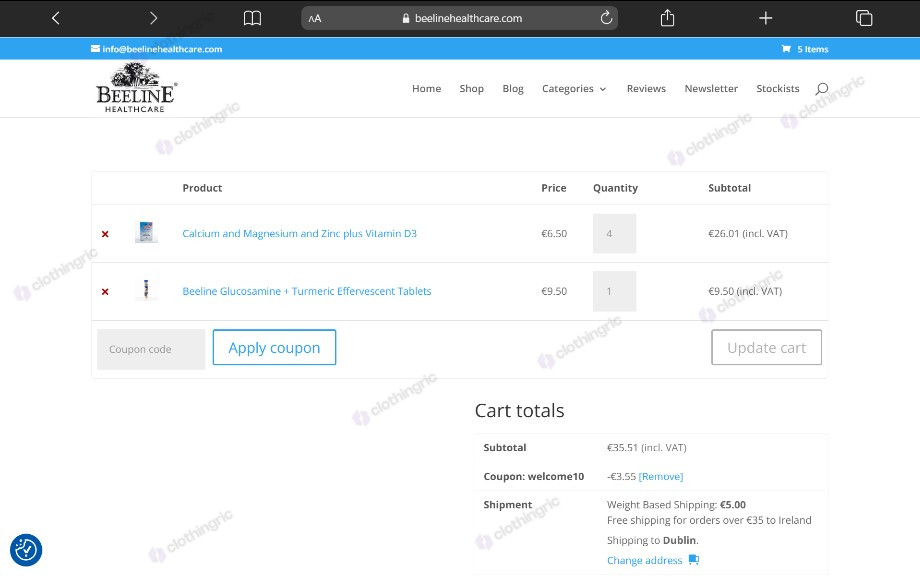Show all tabs overview icon
The image size is (920, 576).
pyautogui.click(x=864, y=18)
